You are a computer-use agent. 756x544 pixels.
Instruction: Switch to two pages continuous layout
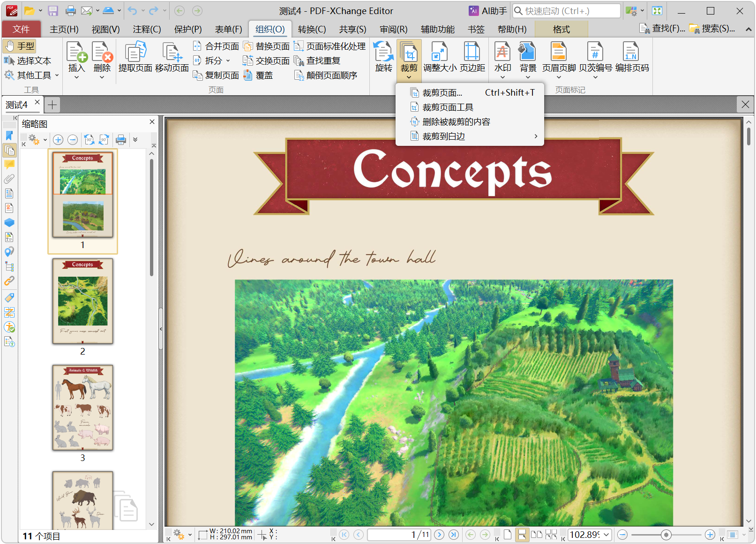[x=551, y=535]
